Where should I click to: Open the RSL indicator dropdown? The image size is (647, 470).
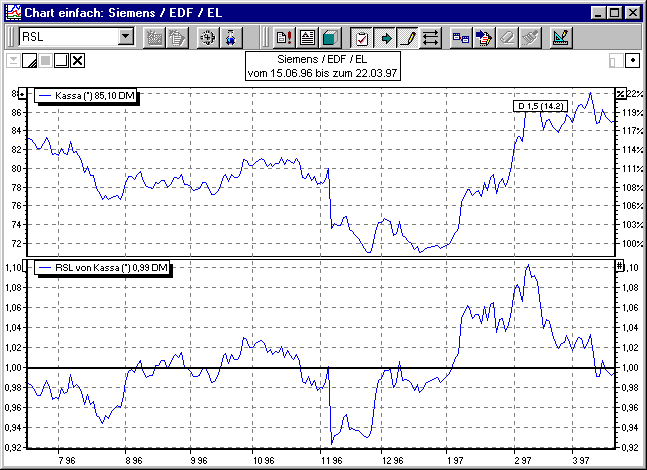125,38
